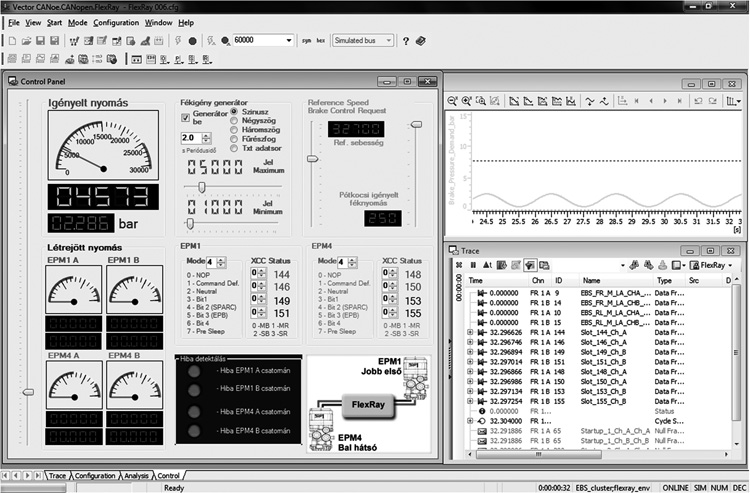Select the Szinusz waveform radio button
Screen dimensions: 750x493
pyautogui.click(x=234, y=111)
